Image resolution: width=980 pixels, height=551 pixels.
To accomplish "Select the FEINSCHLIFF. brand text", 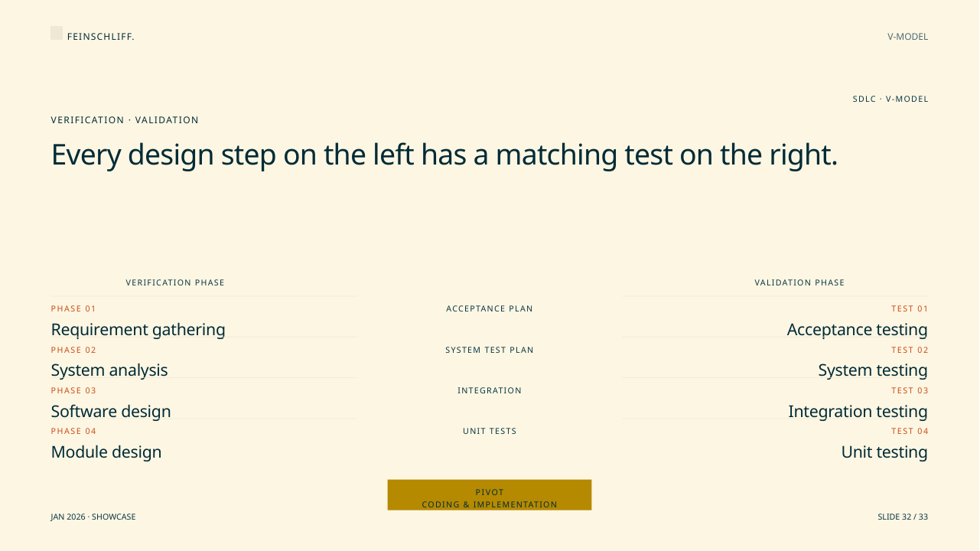I will click(101, 37).
